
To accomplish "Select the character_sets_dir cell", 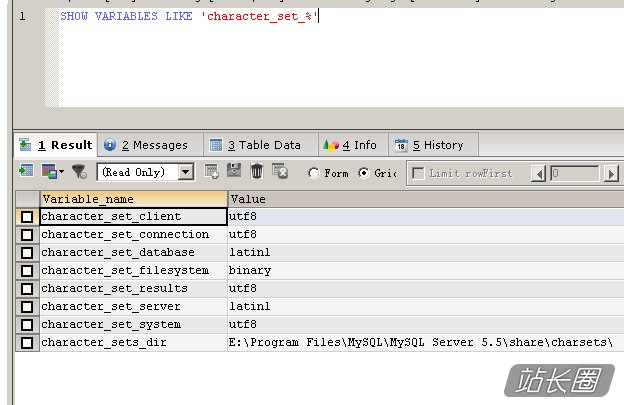I will point(134,342).
